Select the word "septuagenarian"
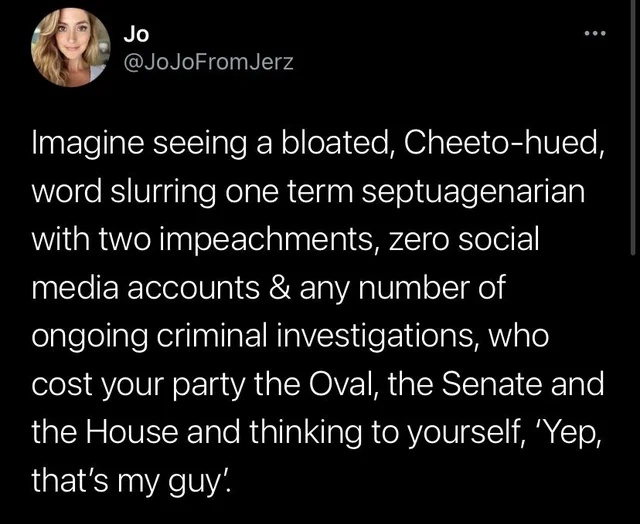The image size is (640, 524). 474,197
